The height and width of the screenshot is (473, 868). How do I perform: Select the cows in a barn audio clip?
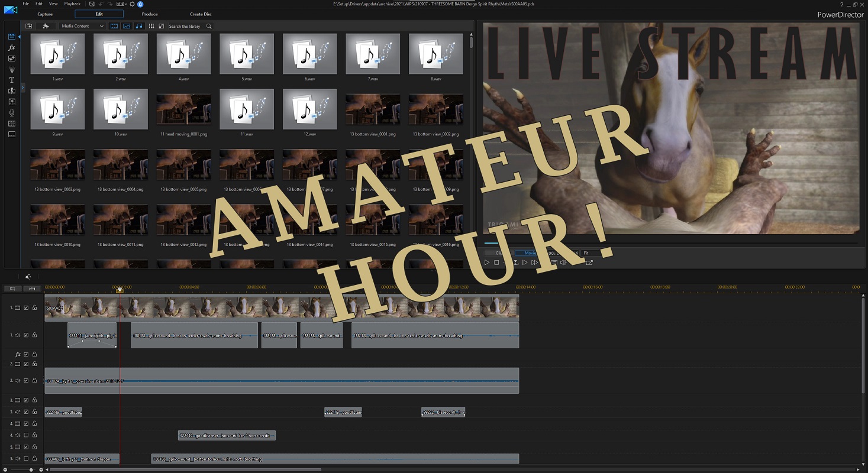(x=282, y=381)
